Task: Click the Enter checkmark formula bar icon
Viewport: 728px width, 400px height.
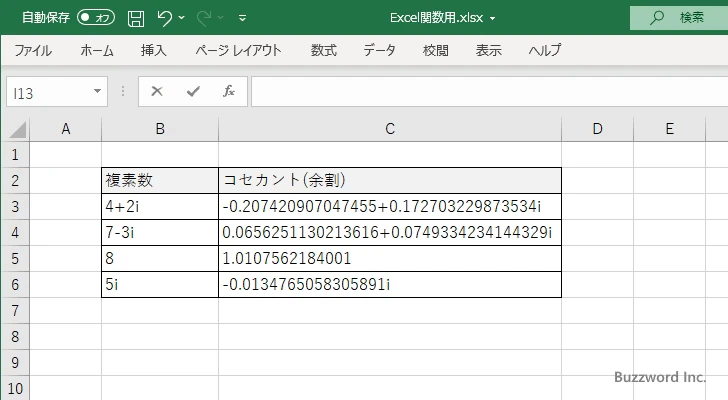Action: [x=193, y=91]
